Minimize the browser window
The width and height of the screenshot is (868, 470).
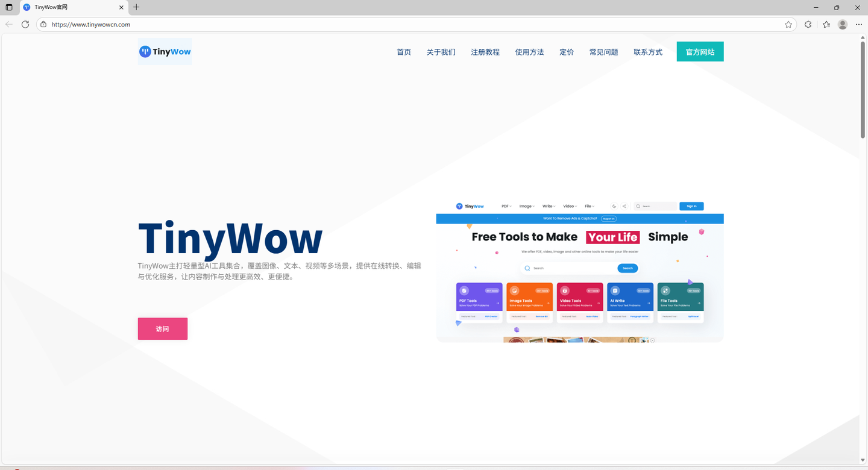click(x=816, y=7)
